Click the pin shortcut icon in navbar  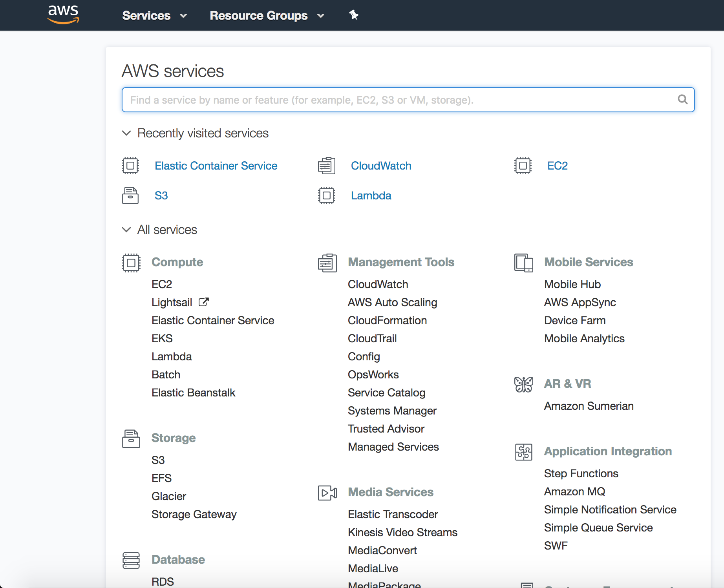coord(354,15)
